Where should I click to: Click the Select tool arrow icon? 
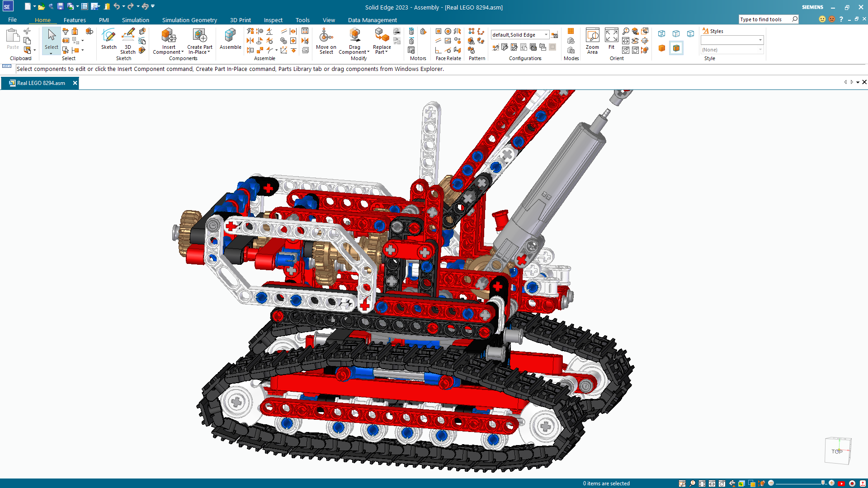tap(52, 35)
